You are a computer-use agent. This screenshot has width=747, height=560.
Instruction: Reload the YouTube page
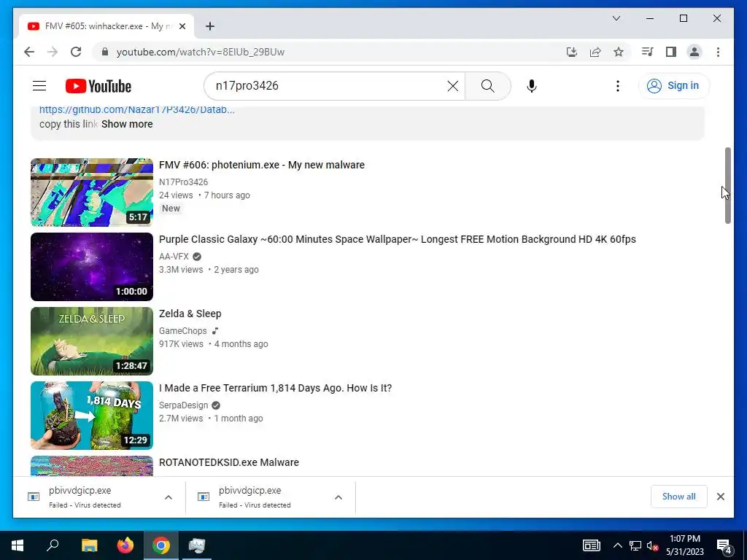coord(76,52)
